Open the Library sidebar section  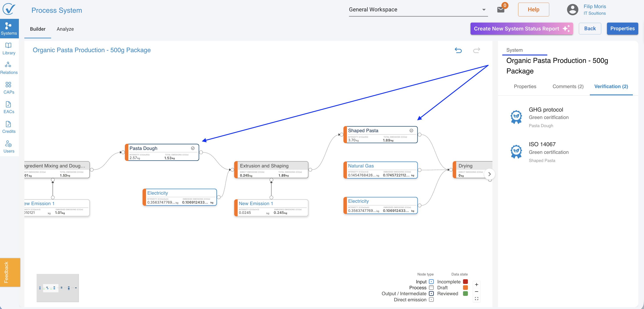pos(9,48)
